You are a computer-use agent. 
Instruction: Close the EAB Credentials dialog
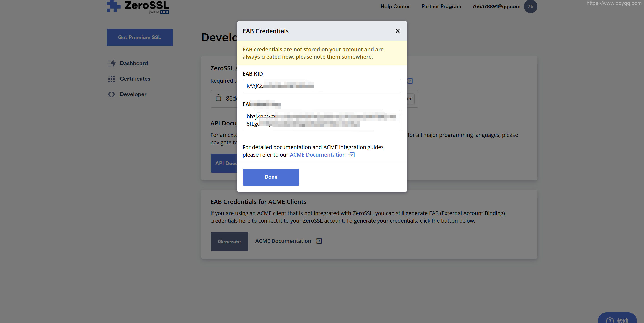(x=397, y=31)
